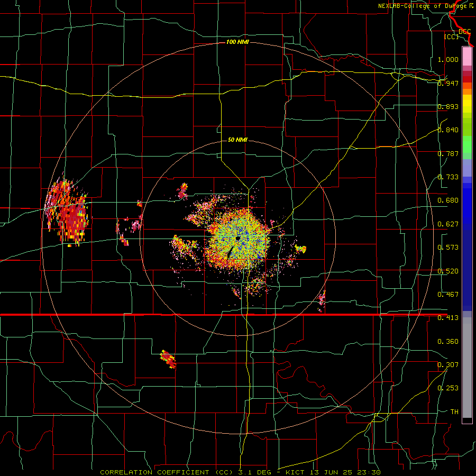Viewport: 476px width, 476px height.
Task: Click the 0.947 legend value
Action: (x=448, y=83)
